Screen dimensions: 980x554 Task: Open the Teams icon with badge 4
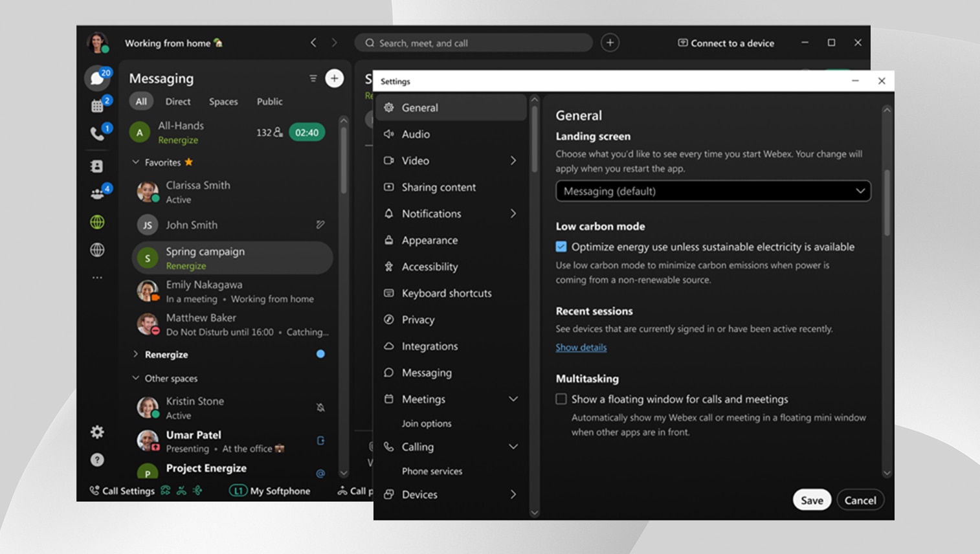[97, 194]
